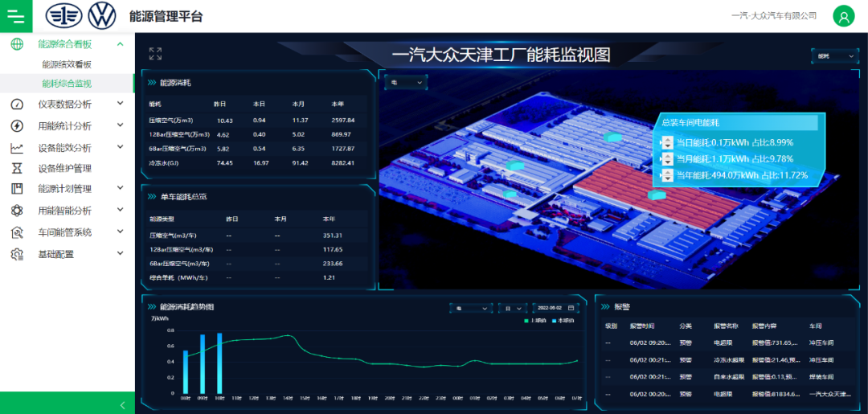Open the 日 period dropdown

click(513, 308)
